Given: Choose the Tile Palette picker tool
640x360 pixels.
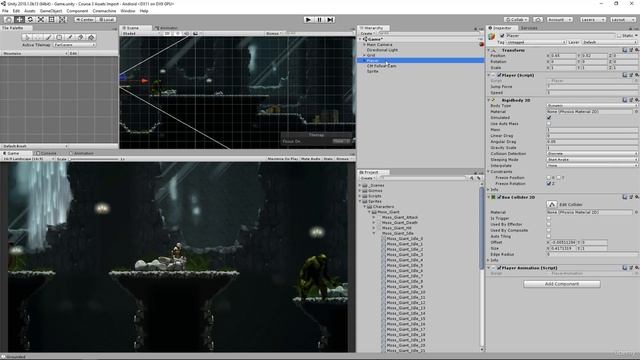Looking at the screenshot, I should pos(70,37).
